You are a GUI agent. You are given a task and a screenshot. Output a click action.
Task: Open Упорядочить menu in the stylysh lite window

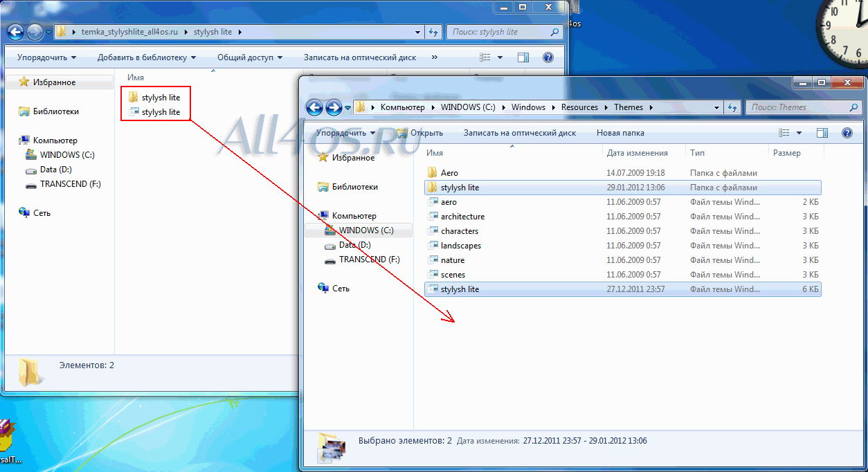pyautogui.click(x=46, y=57)
